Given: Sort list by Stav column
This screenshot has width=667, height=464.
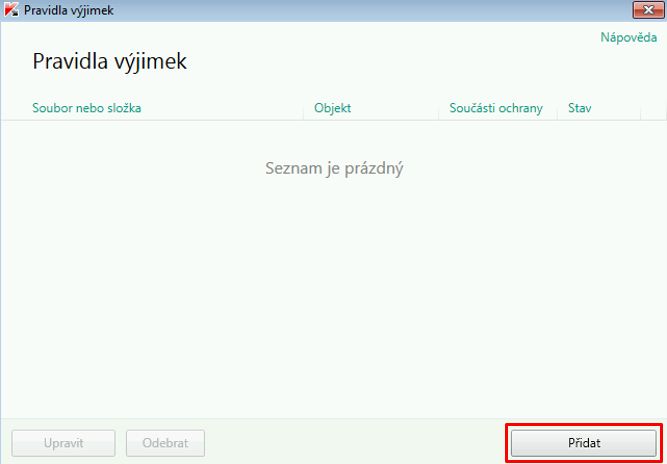Looking at the screenshot, I should pos(581,108).
